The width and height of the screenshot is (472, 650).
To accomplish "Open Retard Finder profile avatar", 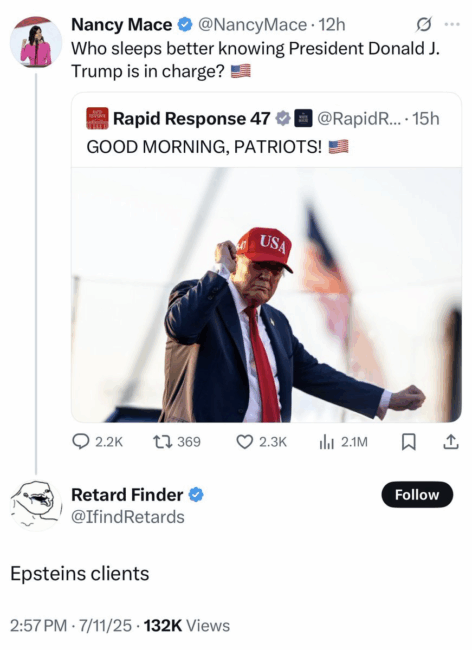I will [x=36, y=505].
